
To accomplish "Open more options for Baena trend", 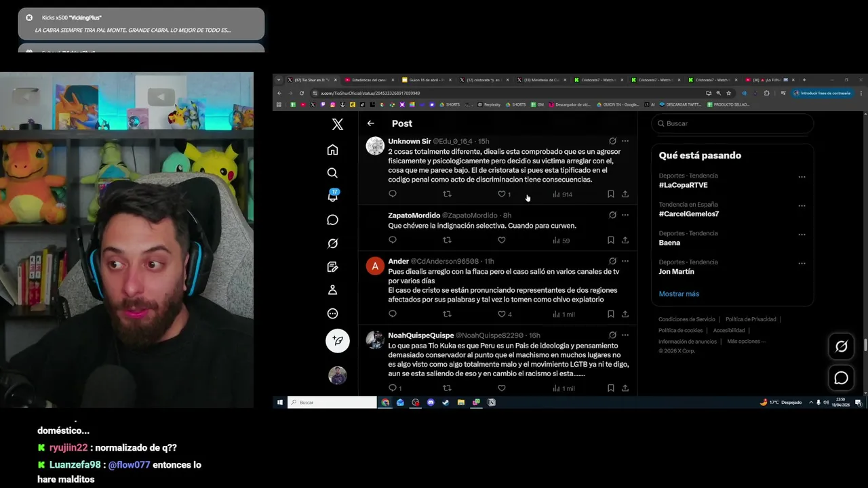I will [x=802, y=235].
